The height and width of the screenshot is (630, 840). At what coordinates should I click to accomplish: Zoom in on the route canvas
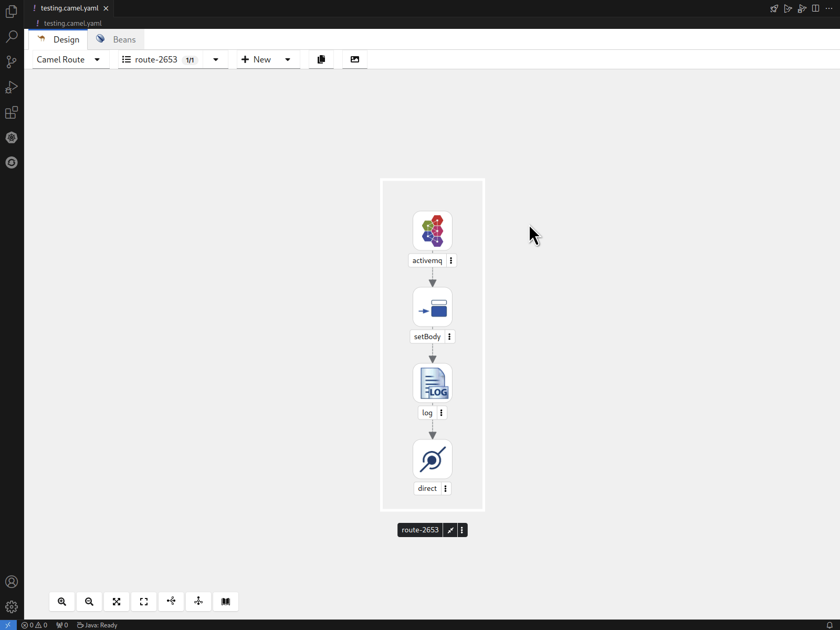62,602
